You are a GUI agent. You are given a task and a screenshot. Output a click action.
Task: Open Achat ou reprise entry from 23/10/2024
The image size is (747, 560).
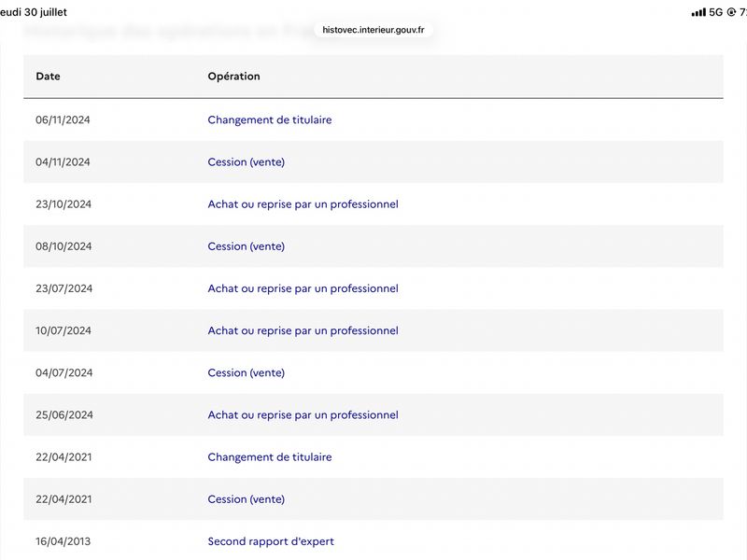coord(303,204)
